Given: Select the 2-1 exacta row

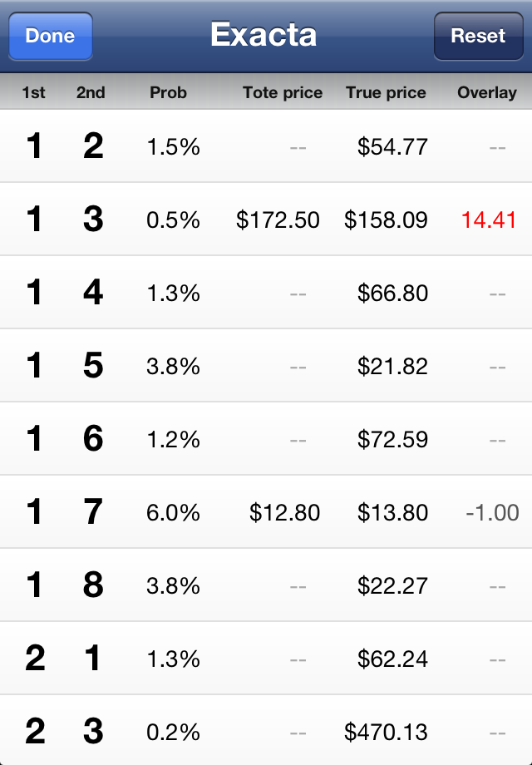Looking at the screenshot, I should [x=266, y=659].
